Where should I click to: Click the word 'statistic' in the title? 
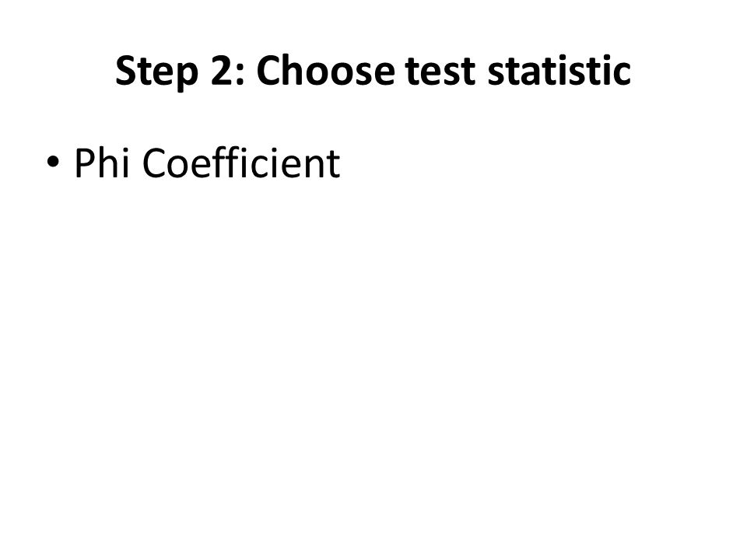pyautogui.click(x=559, y=71)
